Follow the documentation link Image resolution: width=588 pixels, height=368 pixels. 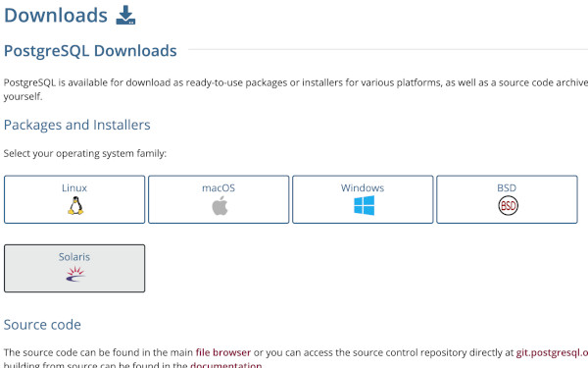(226, 365)
